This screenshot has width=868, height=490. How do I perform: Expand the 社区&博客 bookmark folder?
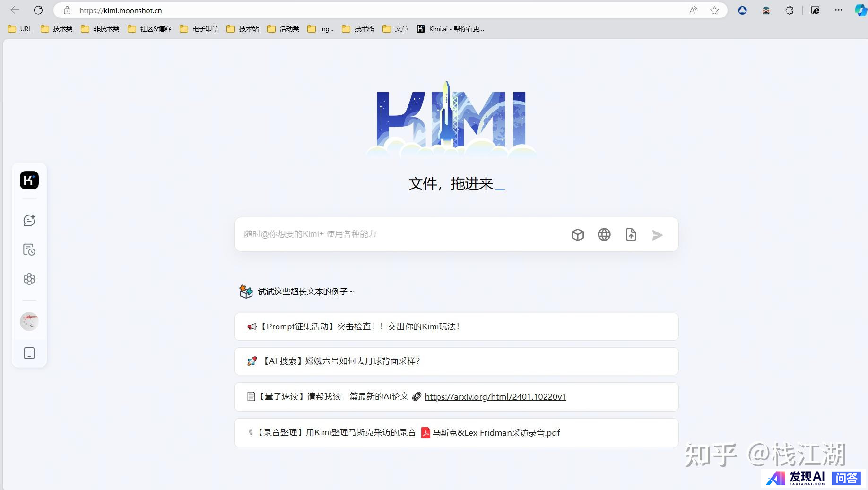[149, 29]
